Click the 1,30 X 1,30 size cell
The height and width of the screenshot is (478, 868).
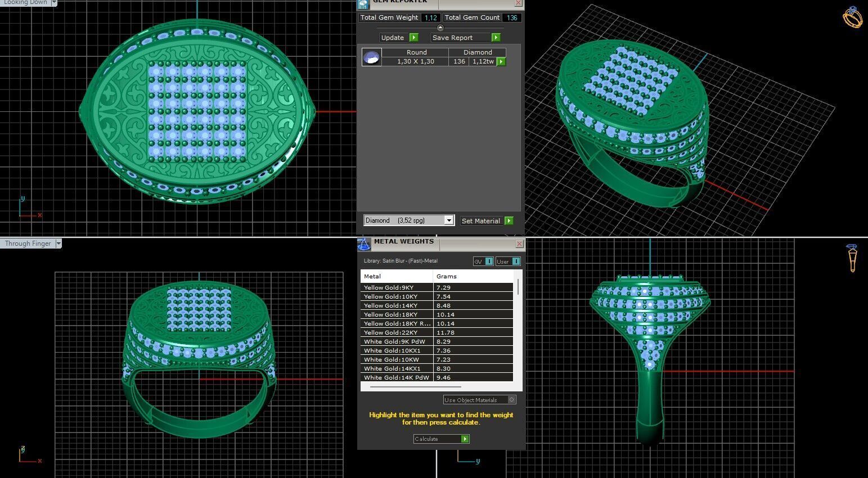coord(415,62)
